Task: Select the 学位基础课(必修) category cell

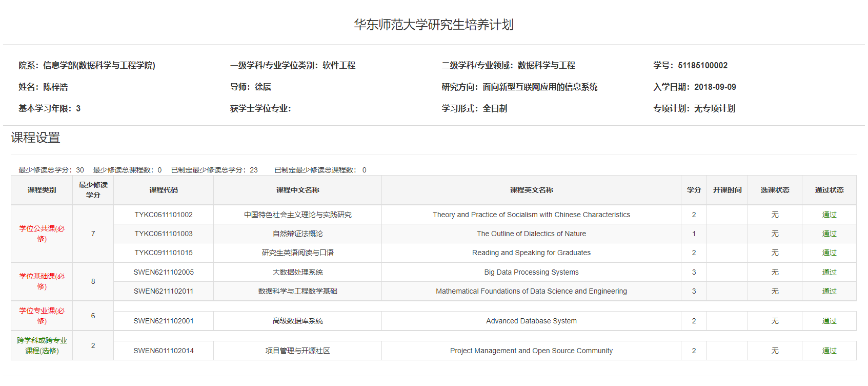Action: 42,281
